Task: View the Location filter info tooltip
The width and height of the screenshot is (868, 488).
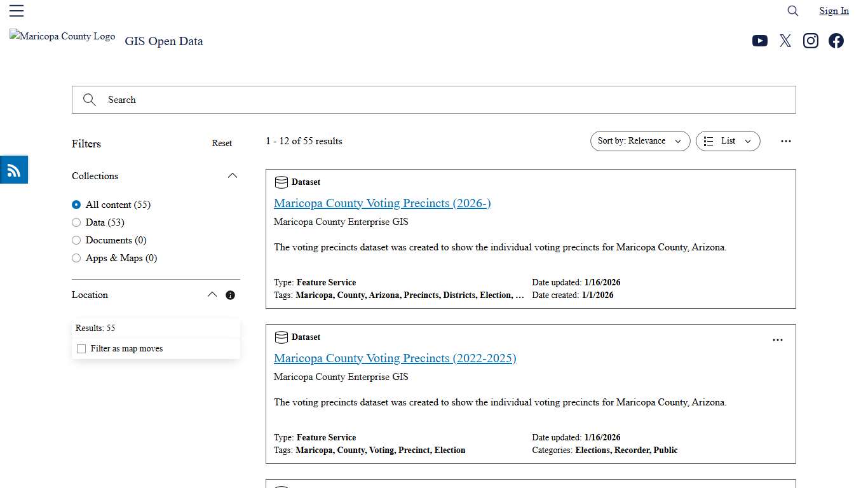Action: pos(230,295)
